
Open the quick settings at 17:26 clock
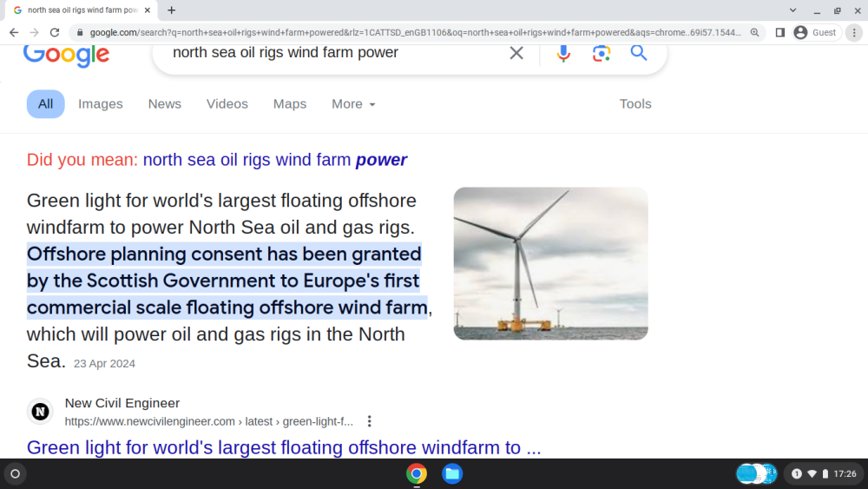click(x=845, y=473)
